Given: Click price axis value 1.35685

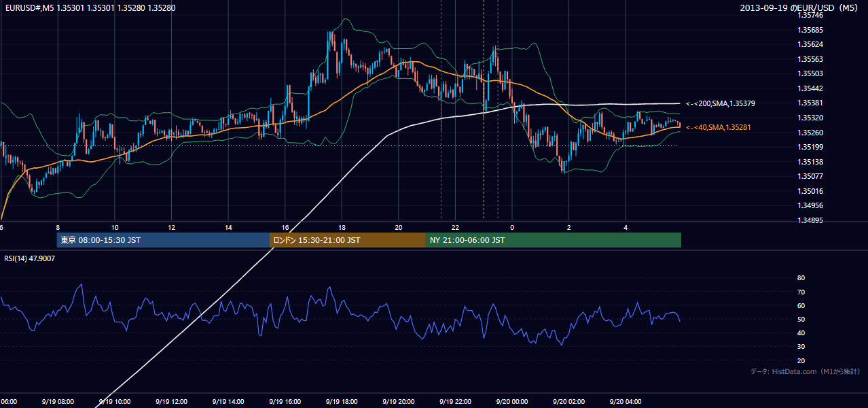Looking at the screenshot, I should coord(809,30).
